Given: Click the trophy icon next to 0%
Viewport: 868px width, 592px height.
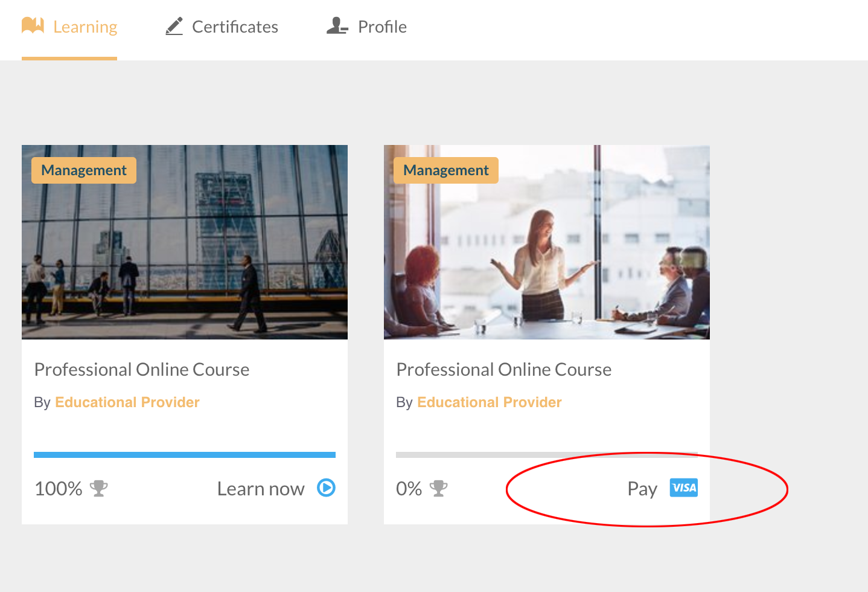Looking at the screenshot, I should (x=439, y=488).
